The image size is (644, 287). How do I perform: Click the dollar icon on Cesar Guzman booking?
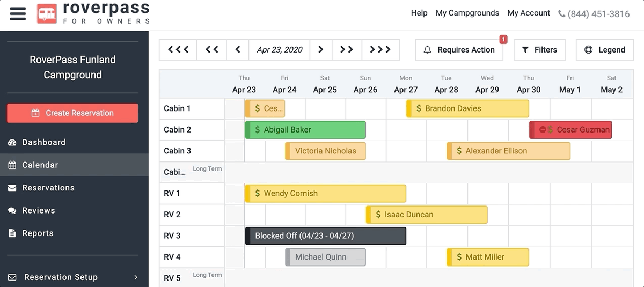550,129
